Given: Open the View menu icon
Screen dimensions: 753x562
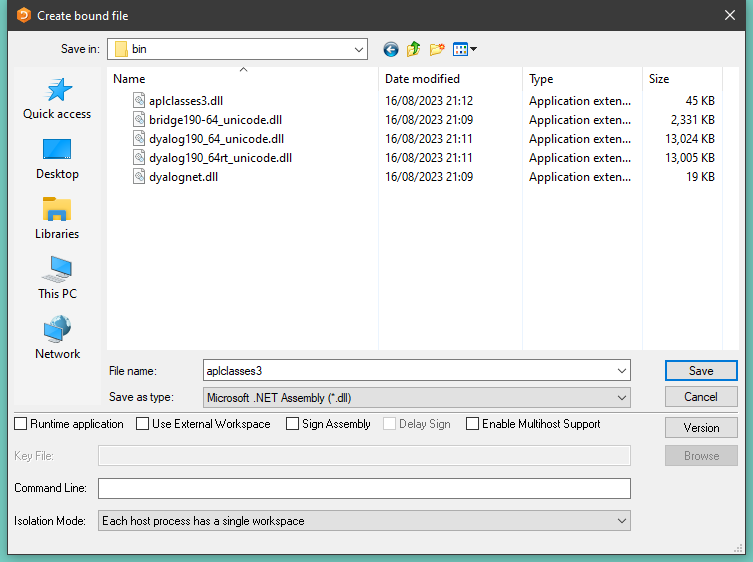Looking at the screenshot, I should [x=464, y=49].
